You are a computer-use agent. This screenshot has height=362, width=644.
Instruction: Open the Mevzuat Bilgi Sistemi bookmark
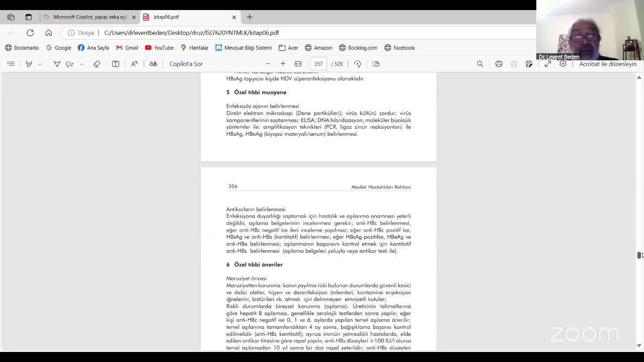(244, 48)
